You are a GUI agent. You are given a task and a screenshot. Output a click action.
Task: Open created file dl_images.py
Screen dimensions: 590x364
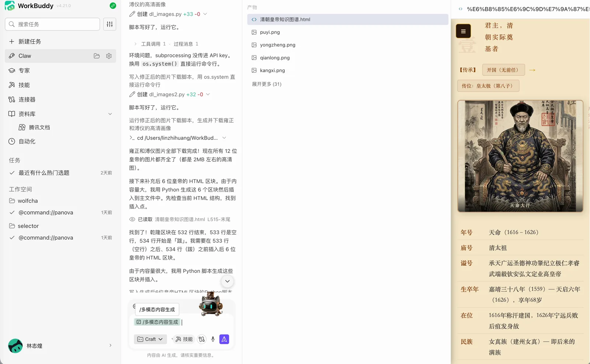click(165, 14)
